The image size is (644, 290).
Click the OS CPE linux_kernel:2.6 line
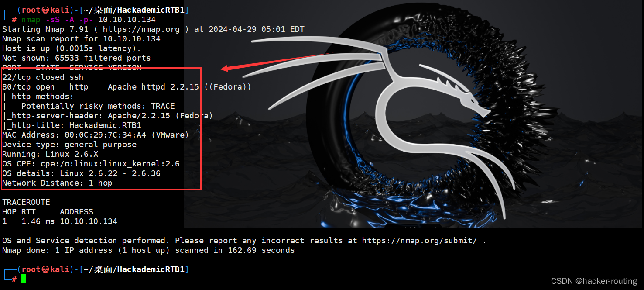[91, 164]
